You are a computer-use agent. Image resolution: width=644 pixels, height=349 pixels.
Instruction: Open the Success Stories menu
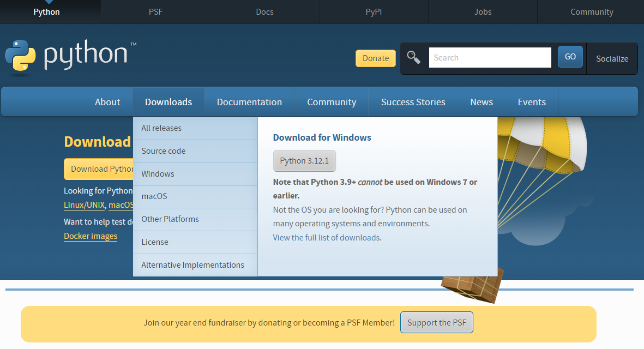click(x=413, y=102)
